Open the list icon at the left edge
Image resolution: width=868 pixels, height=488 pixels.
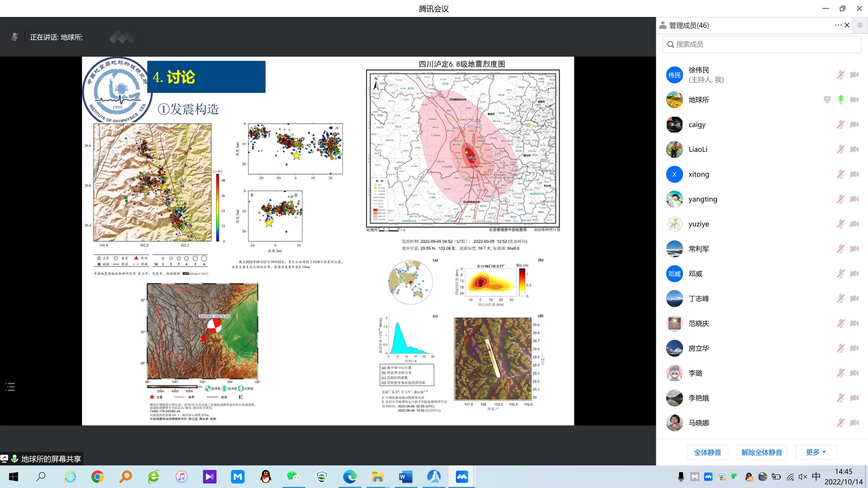pyautogui.click(x=10, y=387)
